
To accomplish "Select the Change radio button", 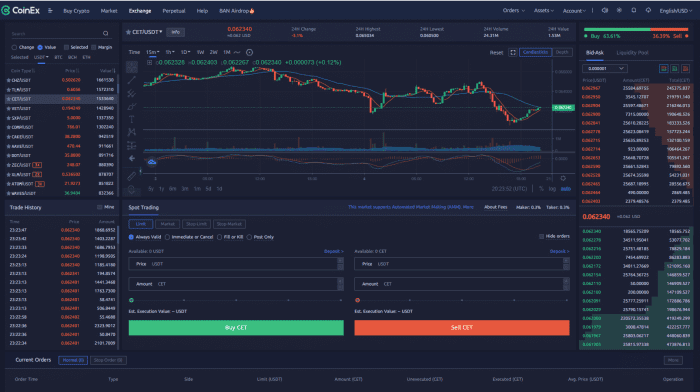I will click(14, 47).
